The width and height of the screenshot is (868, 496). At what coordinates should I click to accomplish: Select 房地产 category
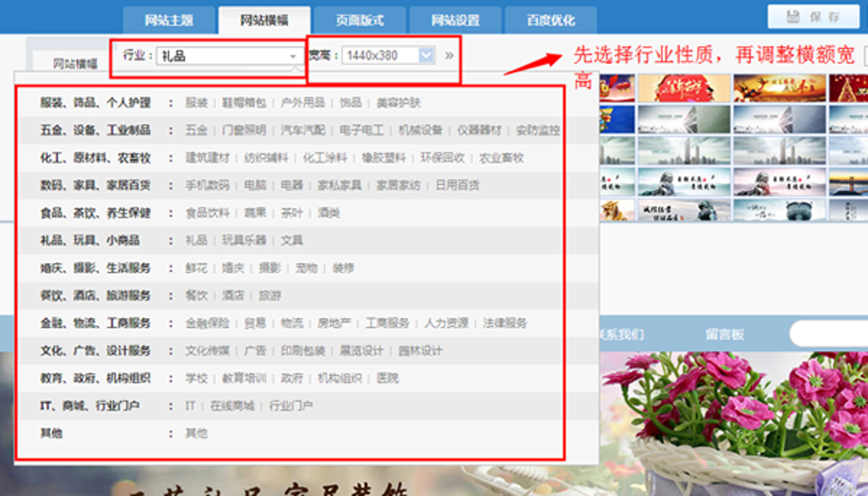point(334,323)
